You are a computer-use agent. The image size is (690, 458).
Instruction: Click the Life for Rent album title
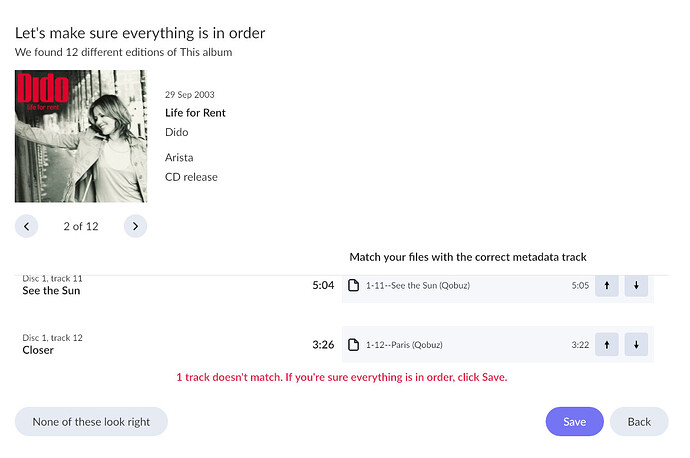195,113
